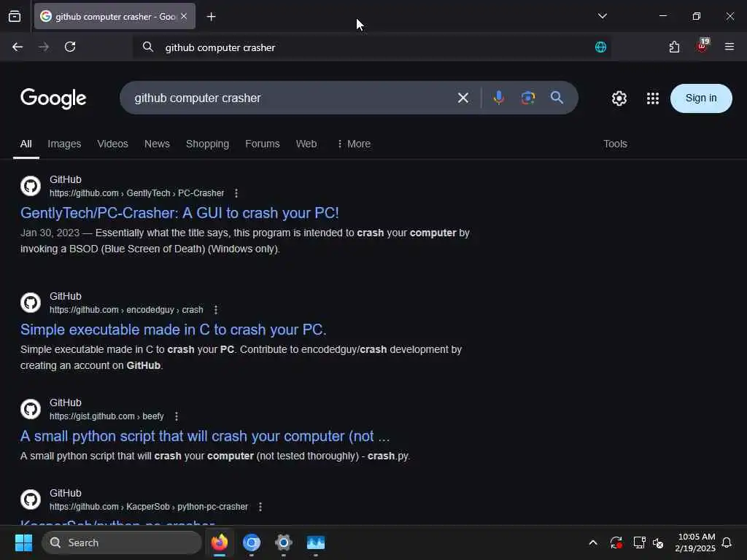The width and height of the screenshot is (747, 560).
Task: Close the 'github computer crasher' tab
Action: click(184, 17)
